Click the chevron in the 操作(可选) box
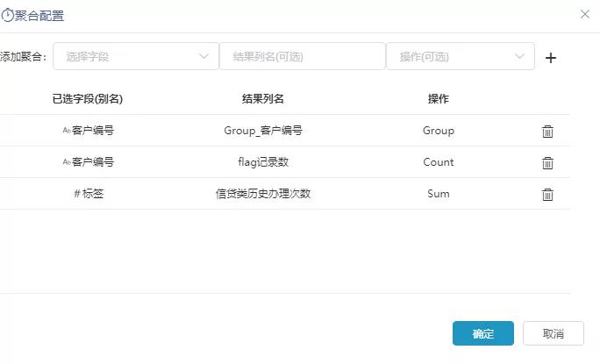The image size is (600, 364). pos(519,56)
